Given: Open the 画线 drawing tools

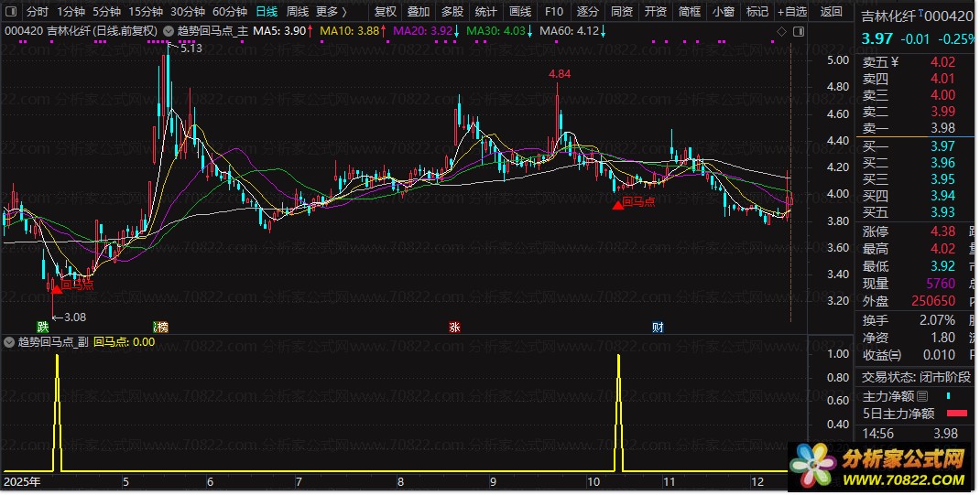Looking at the screenshot, I should [520, 11].
